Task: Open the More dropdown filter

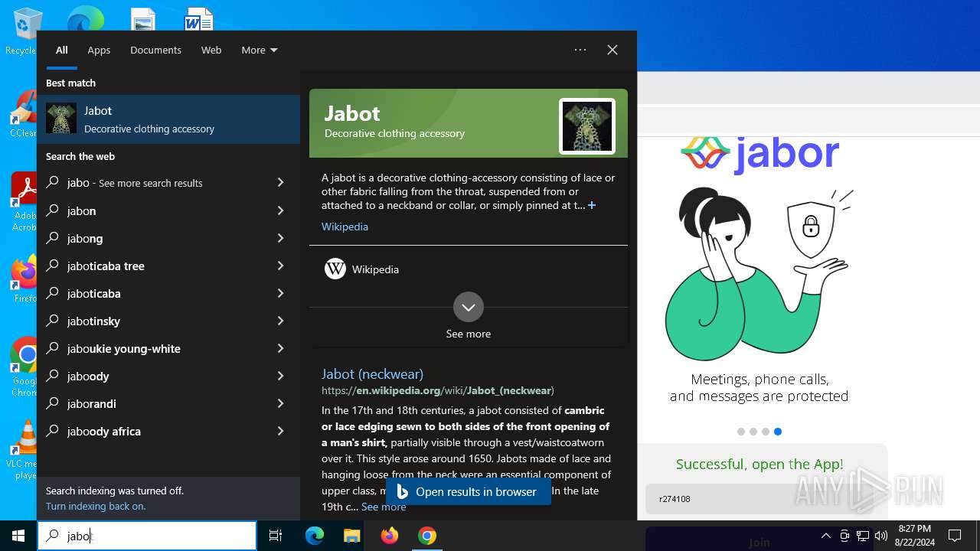Action: (x=260, y=50)
